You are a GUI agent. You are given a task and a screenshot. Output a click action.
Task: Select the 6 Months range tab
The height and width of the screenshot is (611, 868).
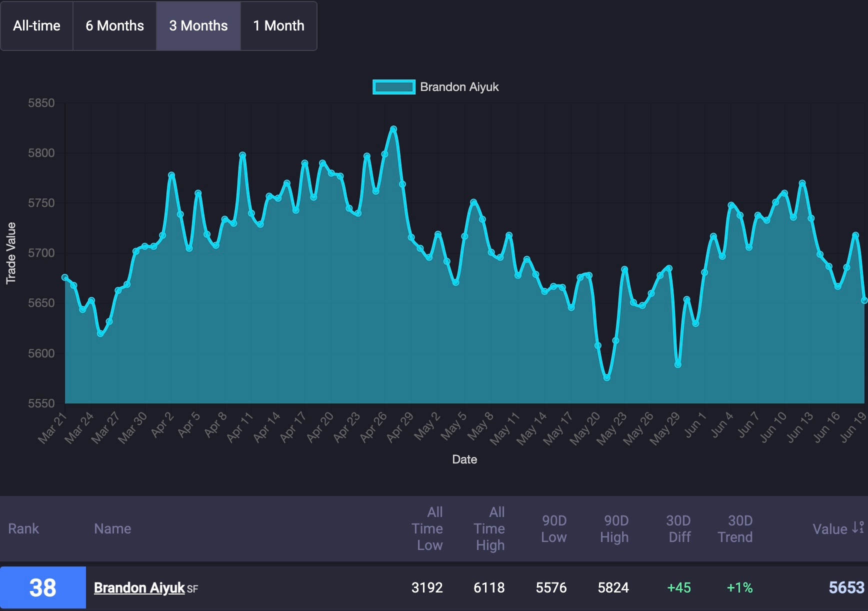click(114, 25)
